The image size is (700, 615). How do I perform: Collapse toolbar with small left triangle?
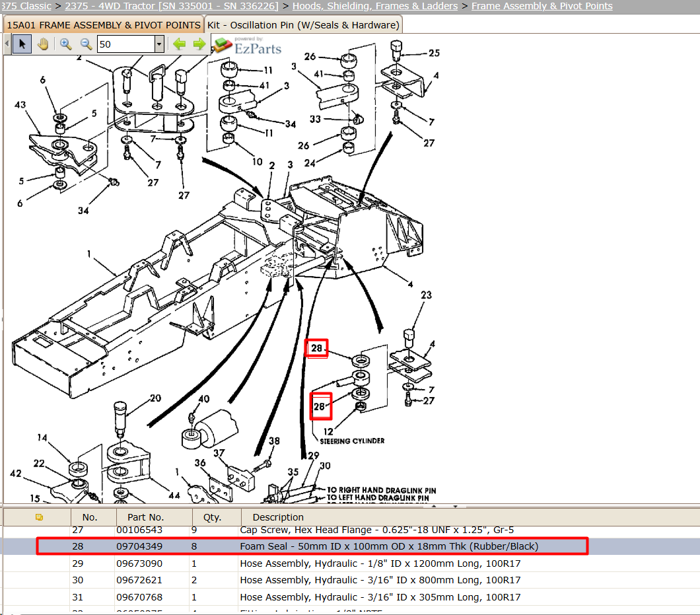pos(7,44)
